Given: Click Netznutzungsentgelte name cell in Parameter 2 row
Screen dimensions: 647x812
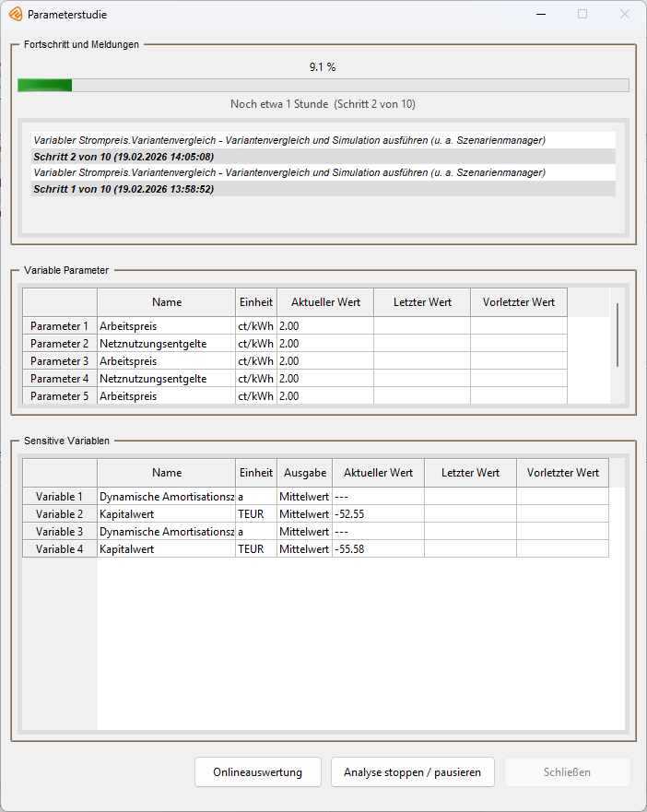Looking at the screenshot, I should pos(166,344).
